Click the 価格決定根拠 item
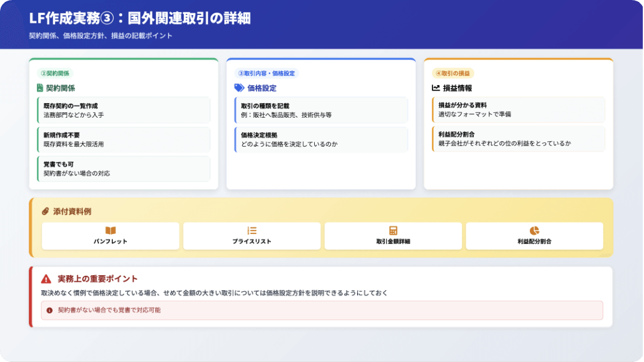Screen dimensions: 644x362 pos(321,139)
